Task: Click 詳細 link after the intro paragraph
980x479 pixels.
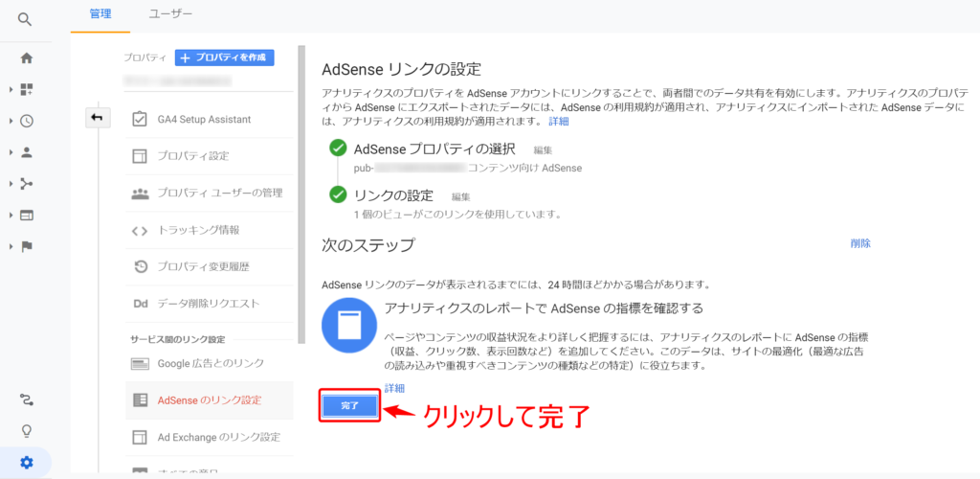Action: (x=559, y=122)
